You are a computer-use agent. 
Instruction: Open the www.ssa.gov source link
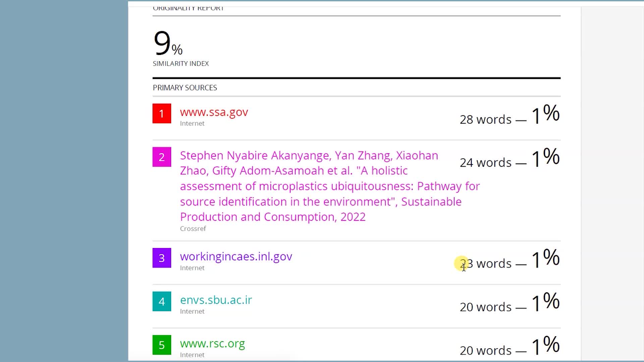[214, 112]
